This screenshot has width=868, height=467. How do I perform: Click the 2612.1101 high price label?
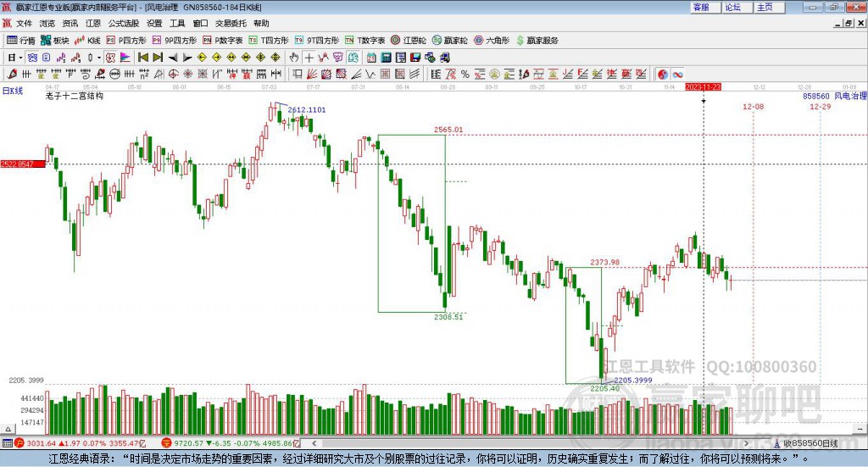(307, 109)
